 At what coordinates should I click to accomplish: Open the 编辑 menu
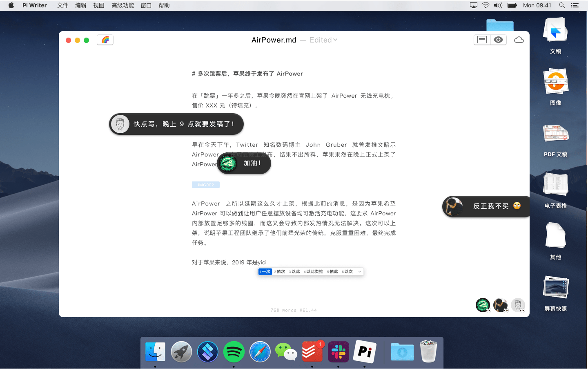(81, 5)
